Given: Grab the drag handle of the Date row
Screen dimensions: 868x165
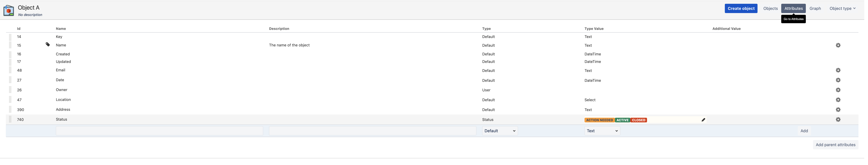Looking at the screenshot, I should pyautogui.click(x=10, y=80).
